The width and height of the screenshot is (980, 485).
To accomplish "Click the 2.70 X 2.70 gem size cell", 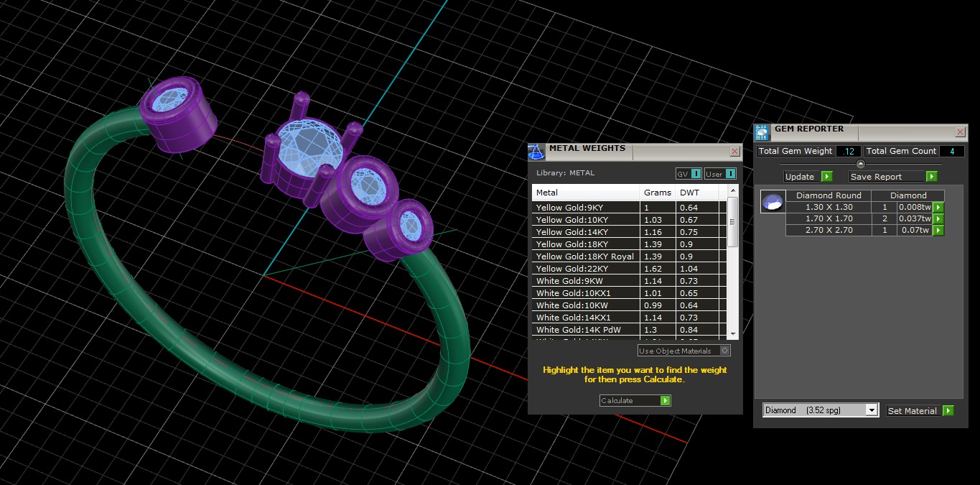I will pos(829,230).
